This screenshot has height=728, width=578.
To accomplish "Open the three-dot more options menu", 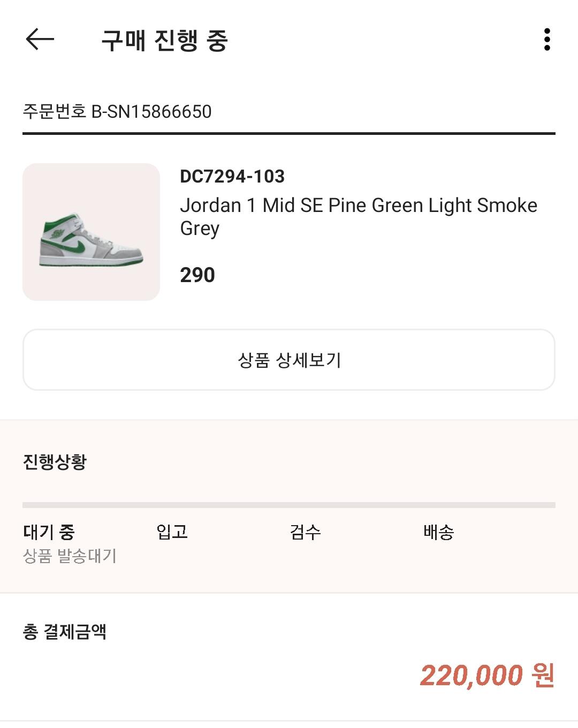I will click(x=546, y=40).
